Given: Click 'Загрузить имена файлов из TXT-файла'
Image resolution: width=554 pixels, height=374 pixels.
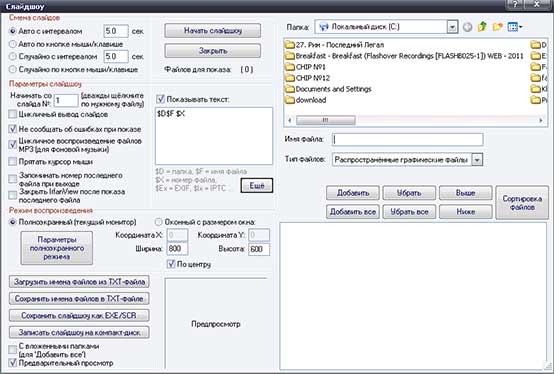Looking at the screenshot, I should tap(79, 282).
